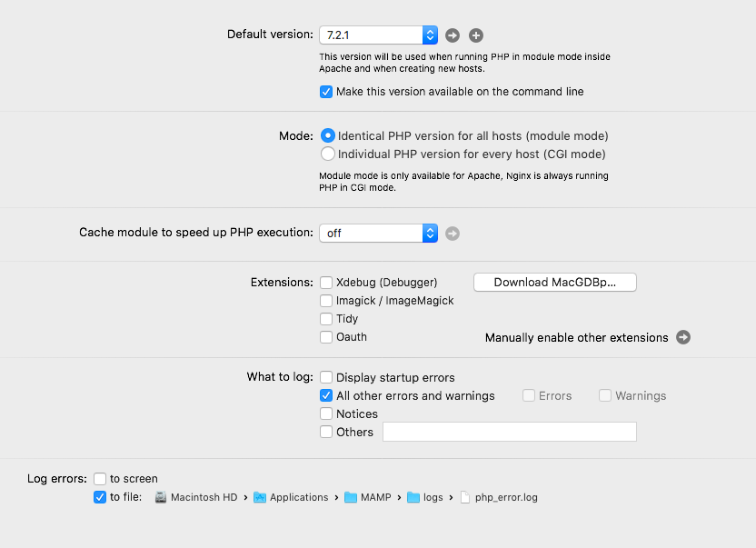Click the MAMP folder icon in path
Screen dimensions: 756x548
coord(351,497)
